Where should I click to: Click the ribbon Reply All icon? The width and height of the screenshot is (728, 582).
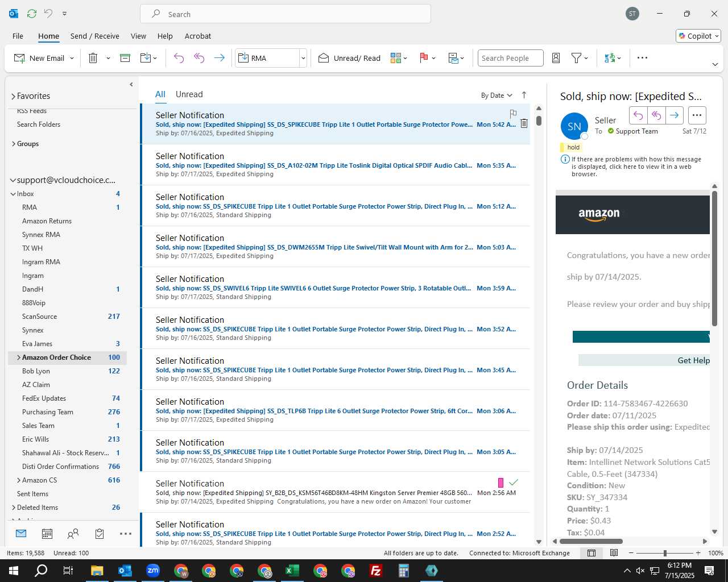[x=199, y=58]
